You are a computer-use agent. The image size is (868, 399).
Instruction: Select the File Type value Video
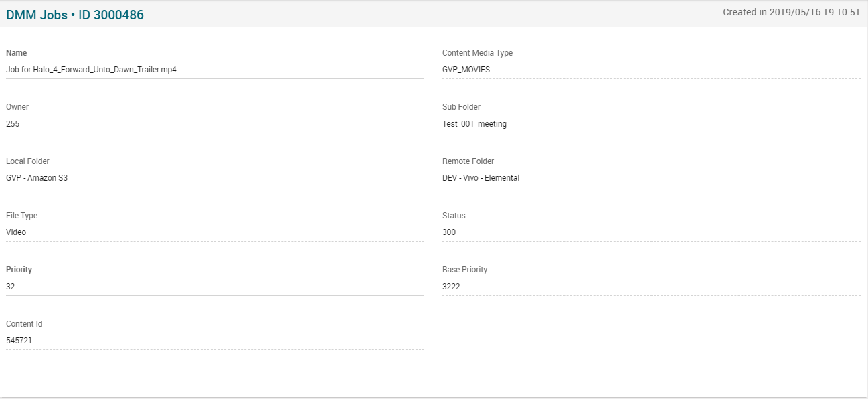click(x=16, y=232)
